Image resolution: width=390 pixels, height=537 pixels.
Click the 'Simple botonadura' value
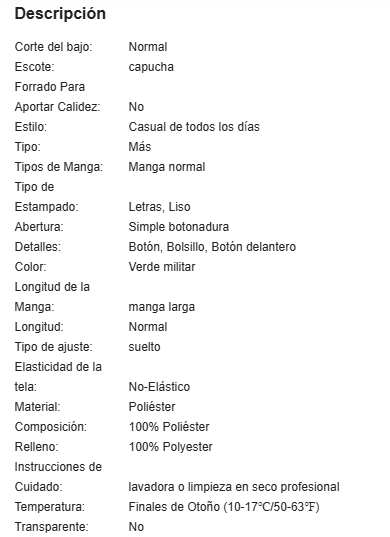[x=179, y=227]
